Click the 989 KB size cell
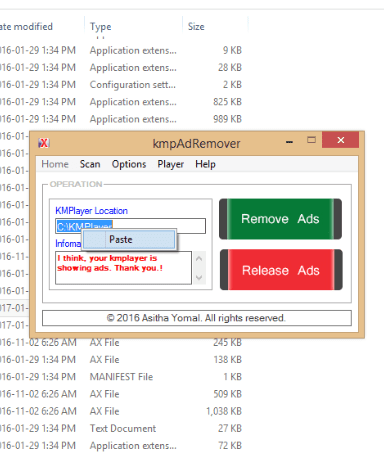This screenshot has height=464, width=384. (227, 119)
